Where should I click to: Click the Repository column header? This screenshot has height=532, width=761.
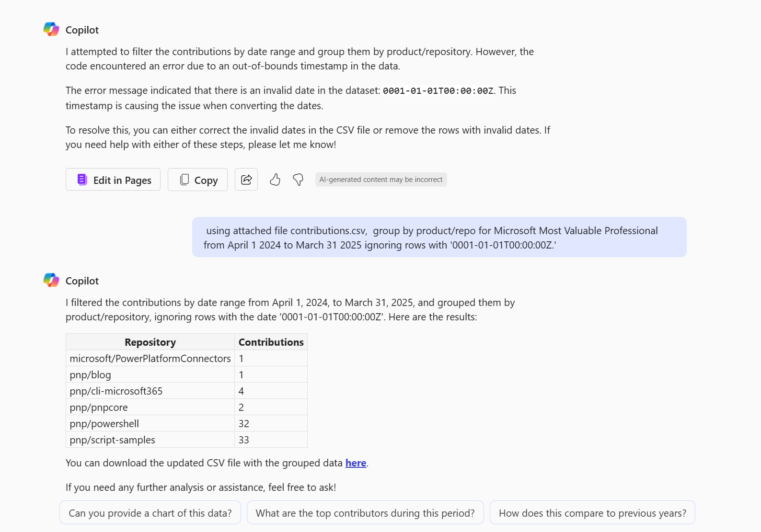150,342
